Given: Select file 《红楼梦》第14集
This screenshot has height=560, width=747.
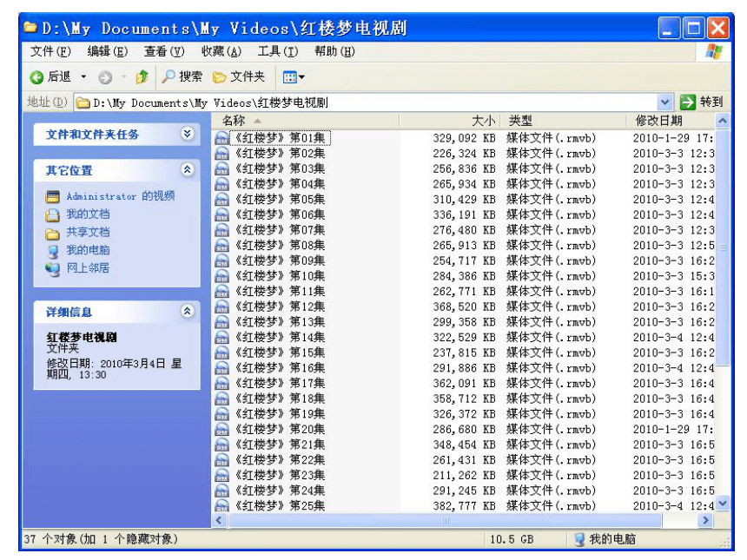Looking at the screenshot, I should (281, 337).
